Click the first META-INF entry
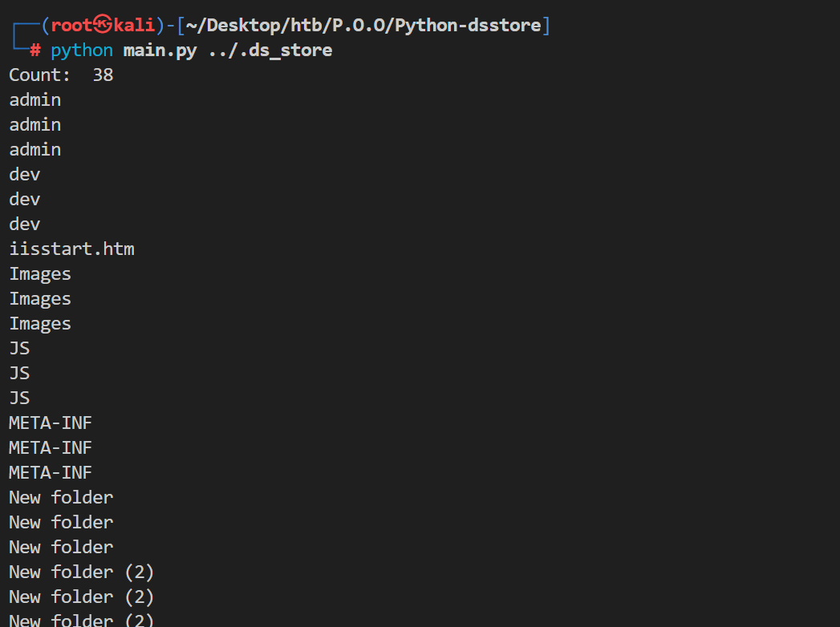This screenshot has height=627, width=840. click(51, 423)
